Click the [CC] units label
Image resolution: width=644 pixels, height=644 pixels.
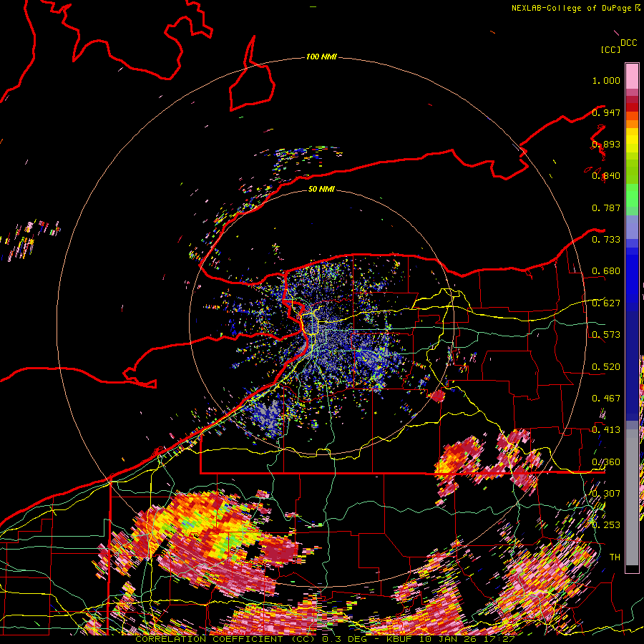pos(610,49)
